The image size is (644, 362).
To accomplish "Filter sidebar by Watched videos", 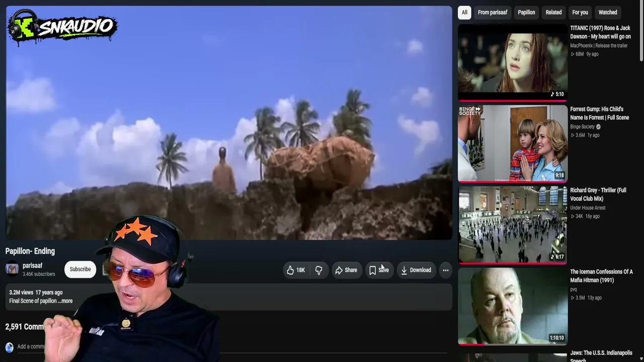I will (608, 12).
